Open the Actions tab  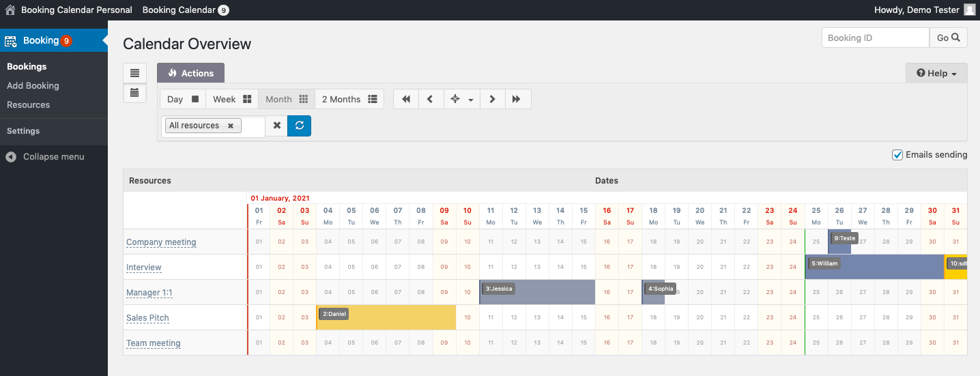click(x=190, y=73)
